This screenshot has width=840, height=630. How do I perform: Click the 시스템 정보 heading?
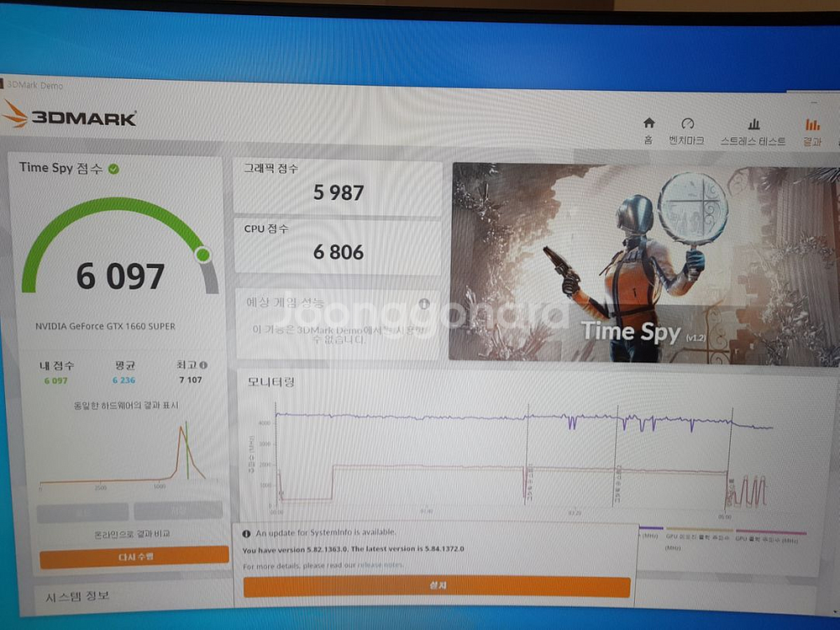tap(77, 596)
